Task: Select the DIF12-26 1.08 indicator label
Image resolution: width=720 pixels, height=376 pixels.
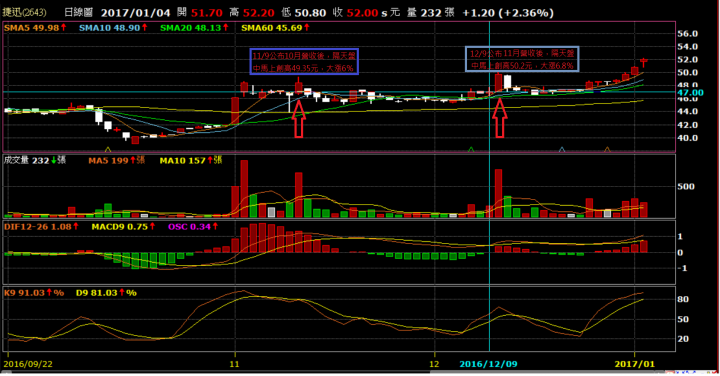Action: (41, 227)
